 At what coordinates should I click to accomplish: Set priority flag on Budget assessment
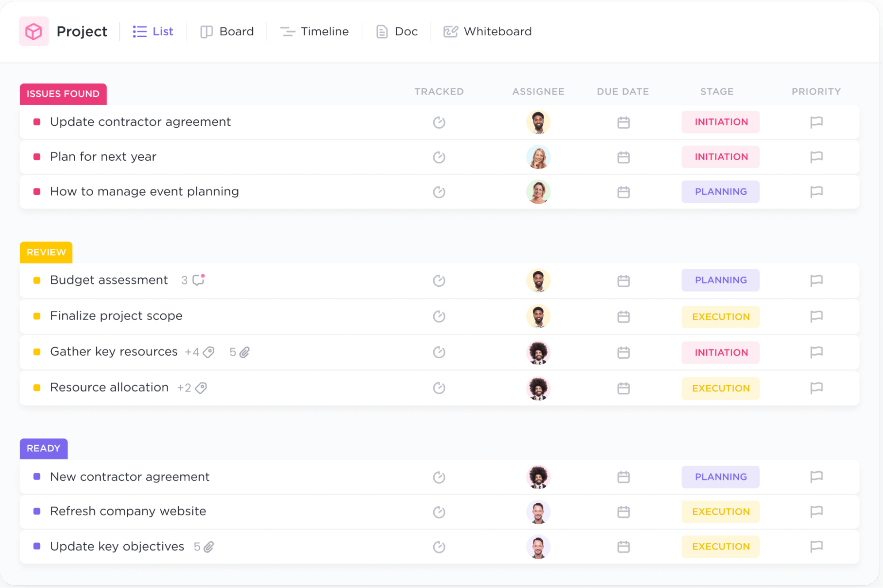(816, 281)
